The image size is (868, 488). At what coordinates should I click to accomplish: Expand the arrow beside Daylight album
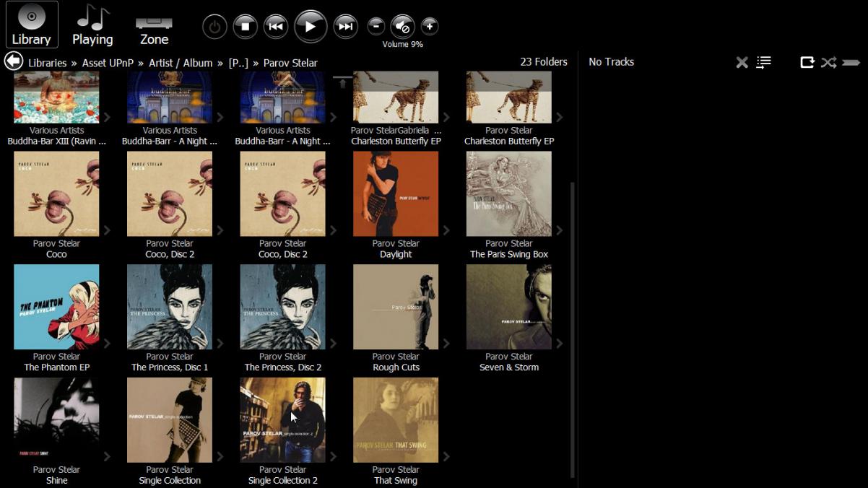click(x=446, y=230)
